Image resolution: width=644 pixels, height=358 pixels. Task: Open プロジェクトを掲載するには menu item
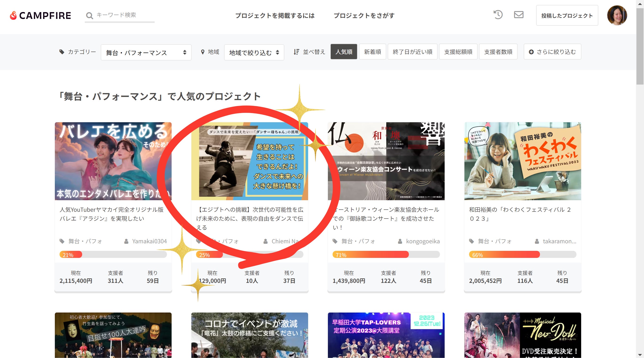(x=275, y=16)
